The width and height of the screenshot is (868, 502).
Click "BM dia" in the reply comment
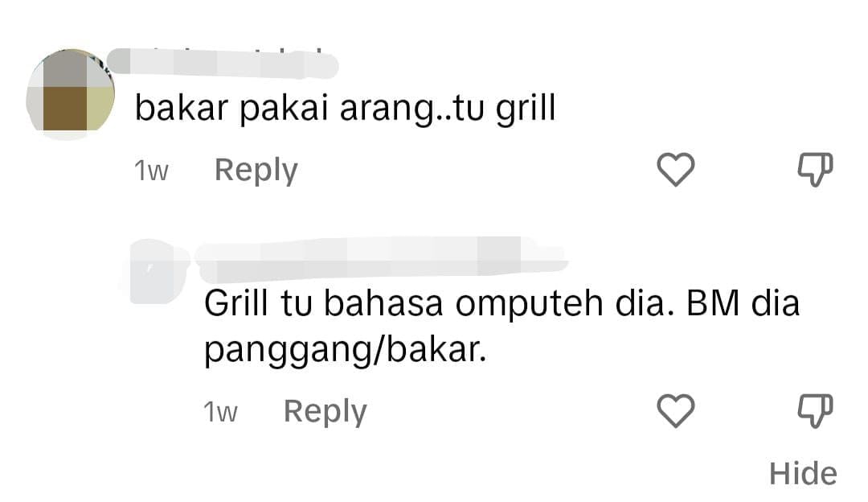743,303
